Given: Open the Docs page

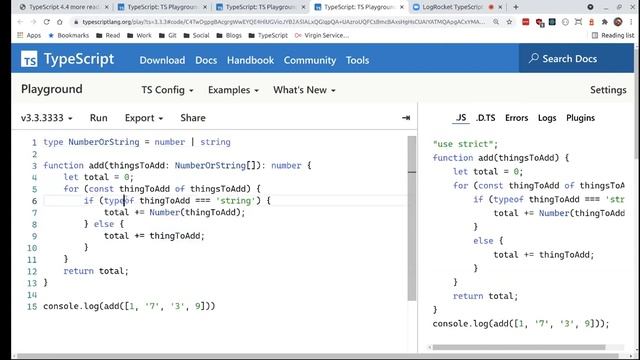Looking at the screenshot, I should pos(206,60).
